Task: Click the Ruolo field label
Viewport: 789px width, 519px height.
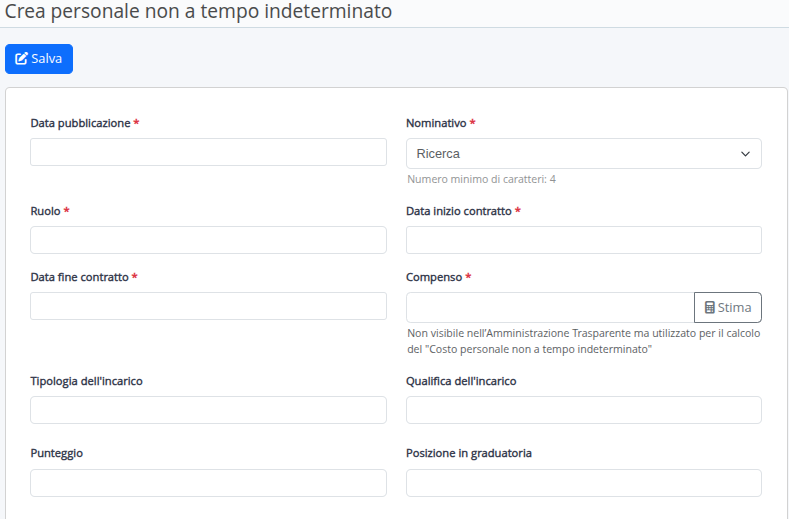Action: (45, 211)
